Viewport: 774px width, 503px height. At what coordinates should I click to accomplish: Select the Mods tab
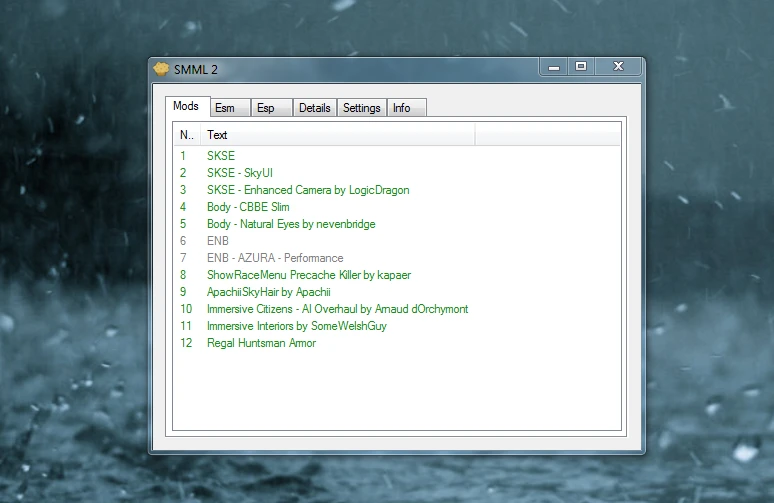tap(186, 106)
